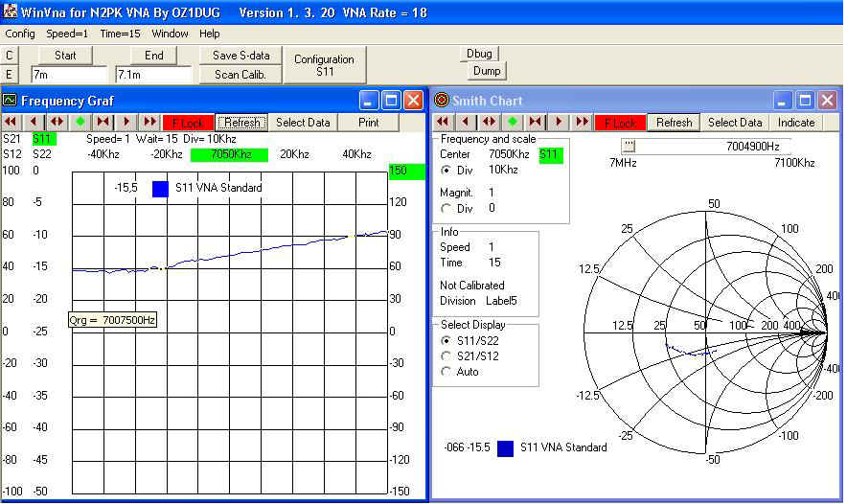Click the Indicate button in Smith Chart
Screen dimensions: 847x504
click(795, 123)
